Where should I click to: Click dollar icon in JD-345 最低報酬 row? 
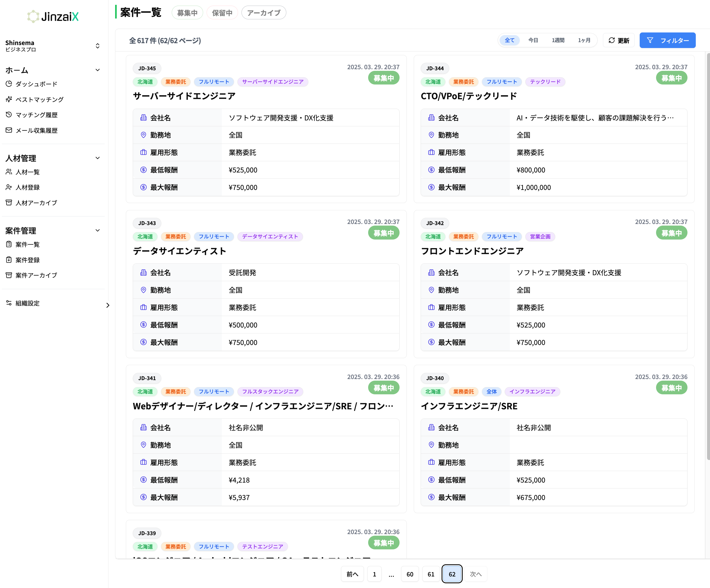click(143, 170)
